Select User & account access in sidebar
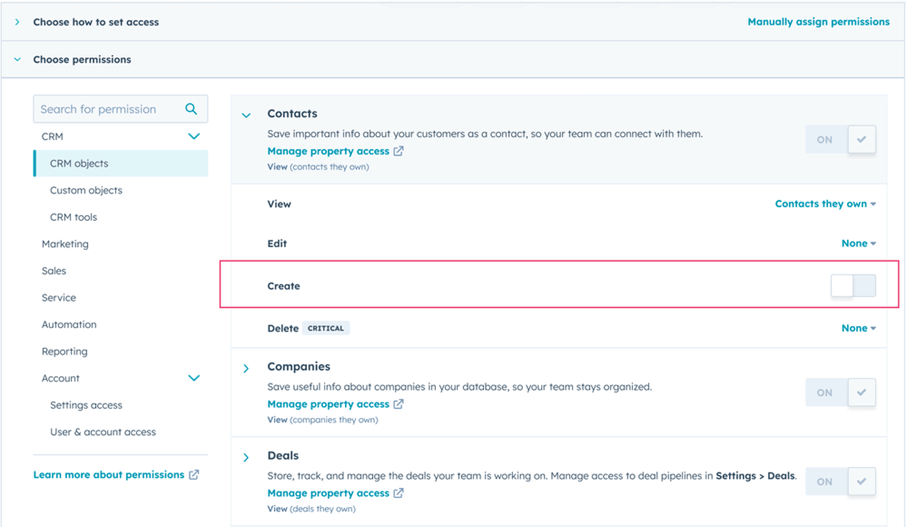This screenshot has height=527, width=907. [103, 432]
